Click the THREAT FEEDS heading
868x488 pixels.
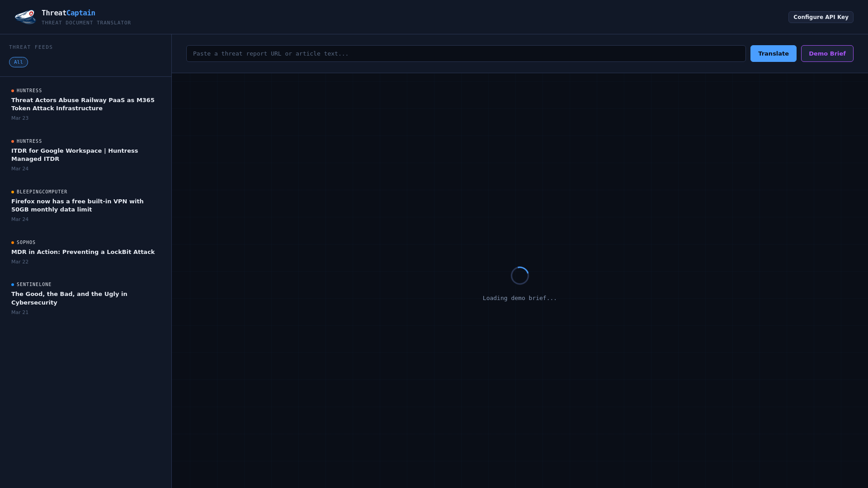coord(31,47)
